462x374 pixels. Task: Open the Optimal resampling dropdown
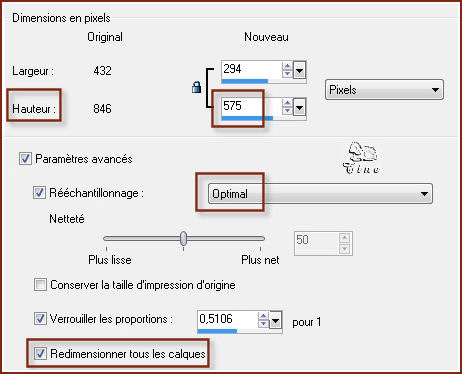pos(320,194)
